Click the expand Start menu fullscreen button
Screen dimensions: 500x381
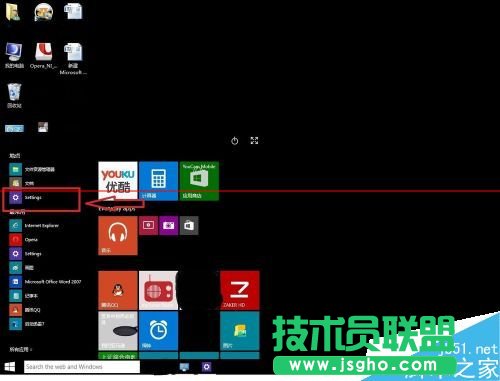[x=254, y=140]
